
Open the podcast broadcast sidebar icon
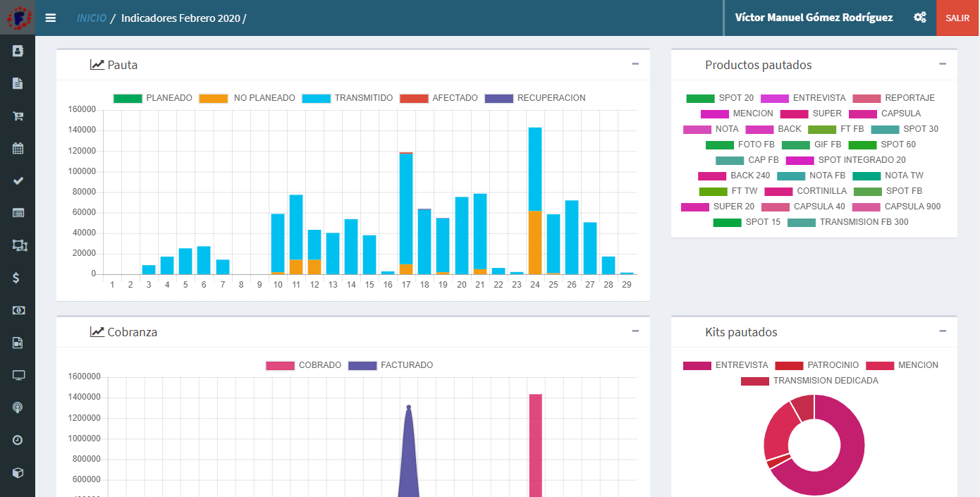pyautogui.click(x=18, y=407)
